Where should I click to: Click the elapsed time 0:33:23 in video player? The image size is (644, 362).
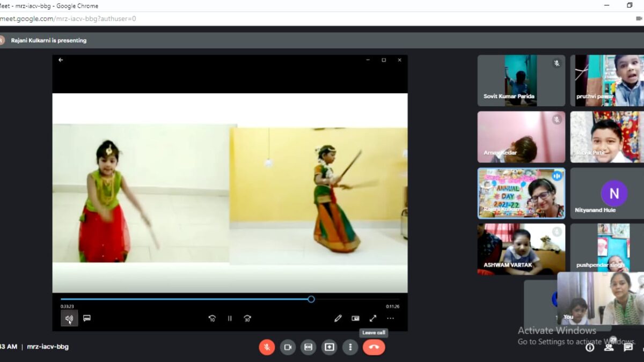[67, 307]
